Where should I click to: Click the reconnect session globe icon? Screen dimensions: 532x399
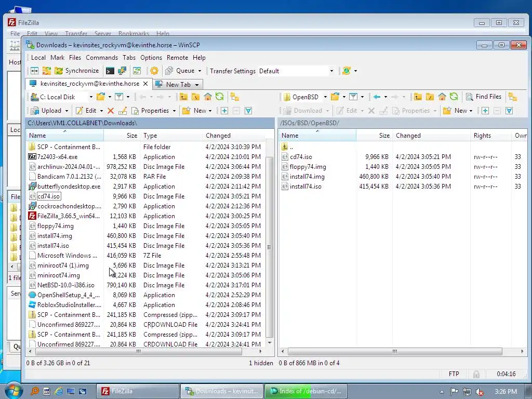click(x=347, y=71)
